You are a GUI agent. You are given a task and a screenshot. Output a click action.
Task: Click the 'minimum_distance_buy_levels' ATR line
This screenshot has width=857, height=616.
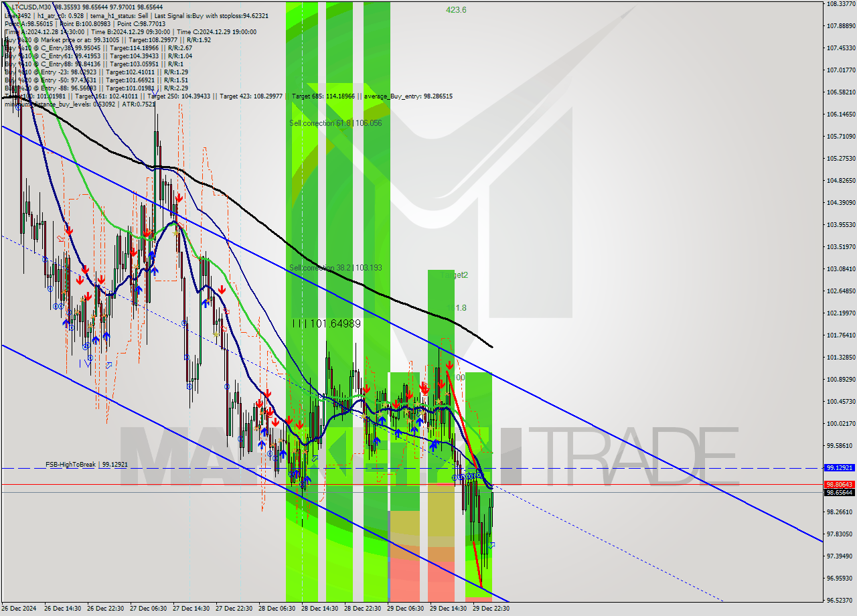[x=80, y=104]
